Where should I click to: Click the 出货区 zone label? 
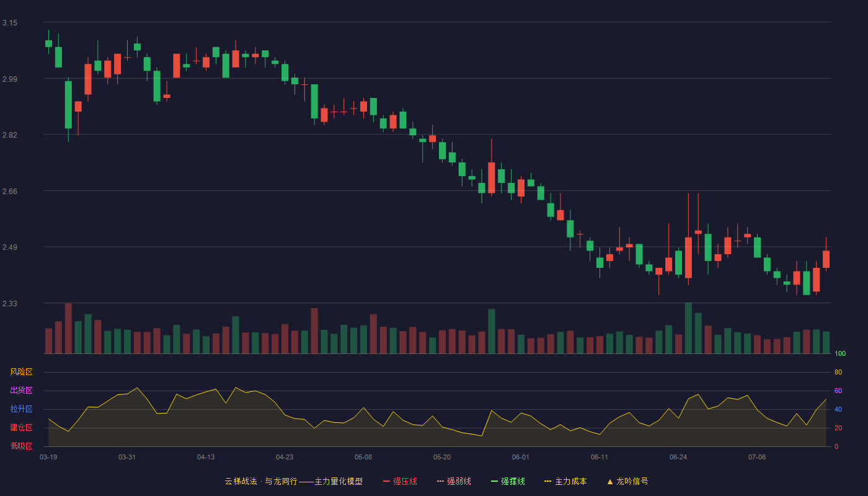(21, 391)
